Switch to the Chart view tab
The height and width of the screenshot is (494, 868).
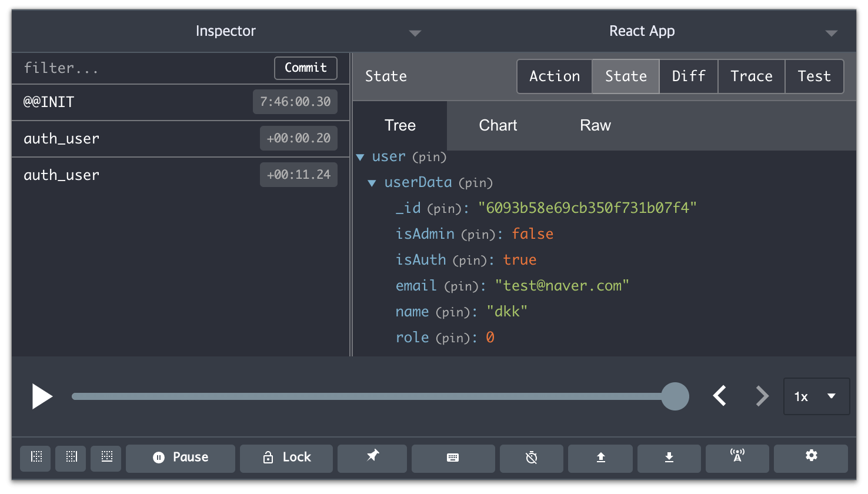click(x=498, y=125)
